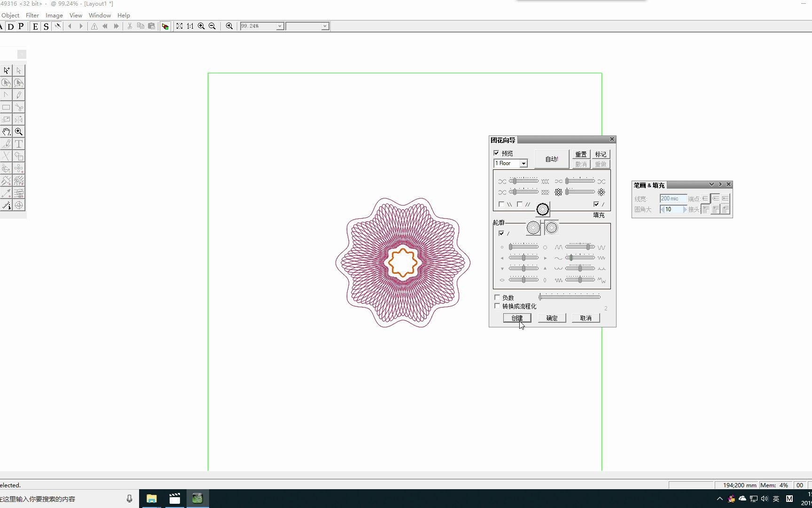The width and height of the screenshot is (812, 508).
Task: Select the thick-ring fill pattern button
Action: pyautogui.click(x=543, y=209)
